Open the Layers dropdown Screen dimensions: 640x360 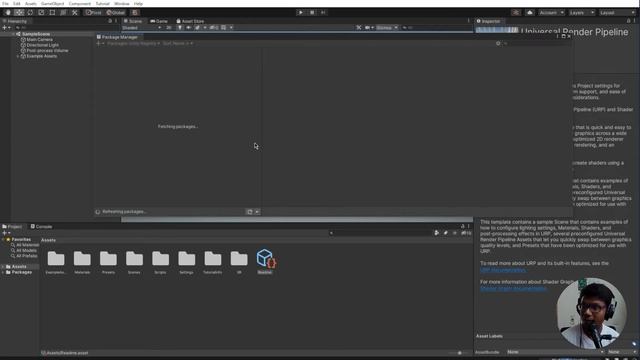coord(581,13)
